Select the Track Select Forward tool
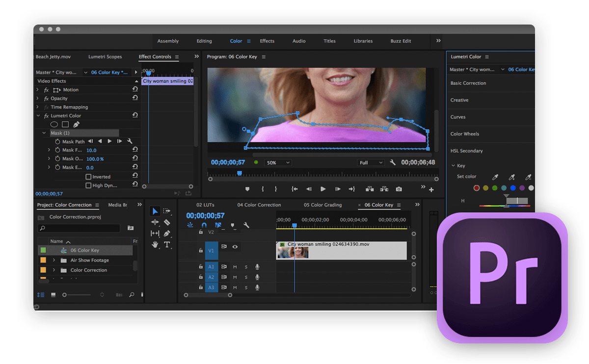The width and height of the screenshot is (589, 364). pos(167,211)
